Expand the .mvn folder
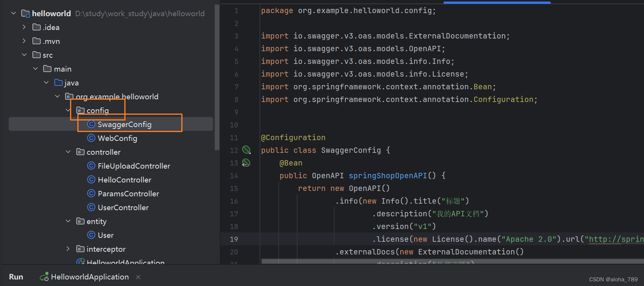Screen dimensions: 644x286 pos(24,41)
